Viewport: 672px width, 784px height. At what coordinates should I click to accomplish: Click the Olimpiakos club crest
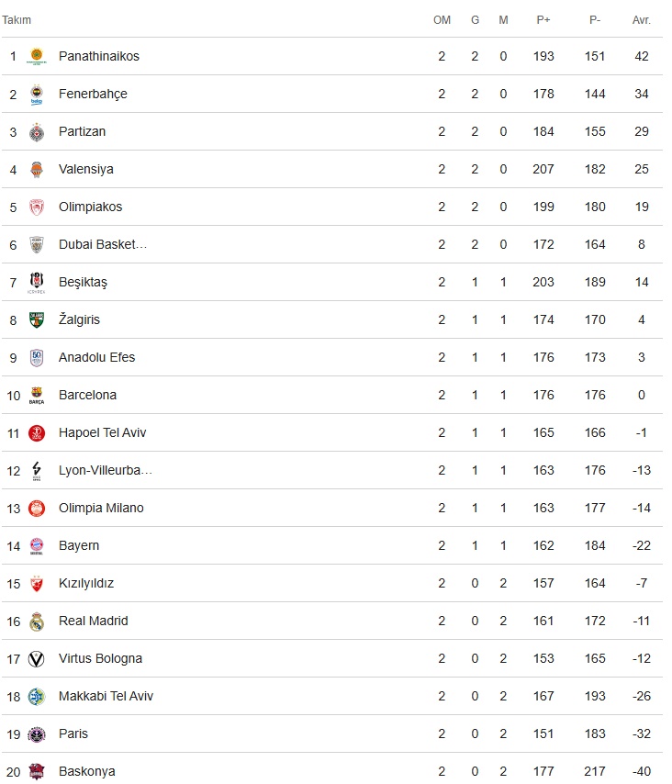[x=37, y=207]
